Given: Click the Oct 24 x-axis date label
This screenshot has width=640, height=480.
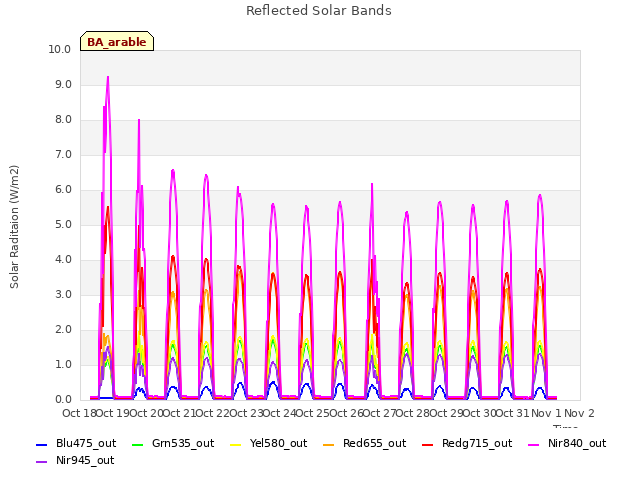Looking at the screenshot, I should [279, 413].
